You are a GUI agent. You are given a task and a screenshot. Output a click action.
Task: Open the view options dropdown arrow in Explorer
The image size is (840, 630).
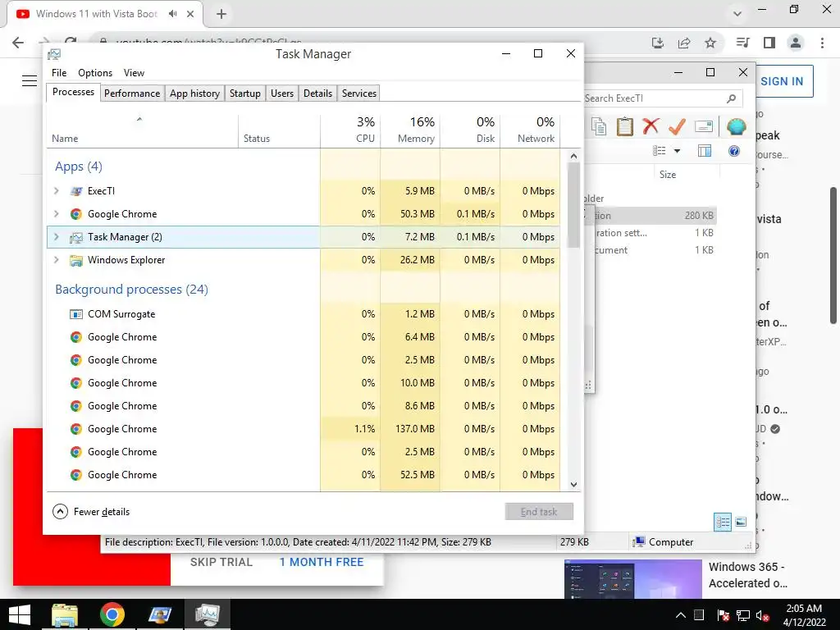coord(677,151)
